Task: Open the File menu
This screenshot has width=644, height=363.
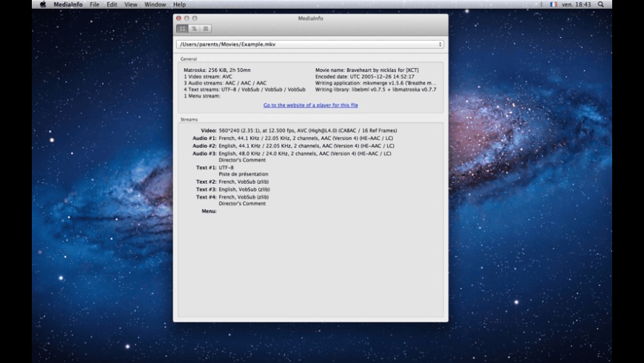Action: coord(95,4)
